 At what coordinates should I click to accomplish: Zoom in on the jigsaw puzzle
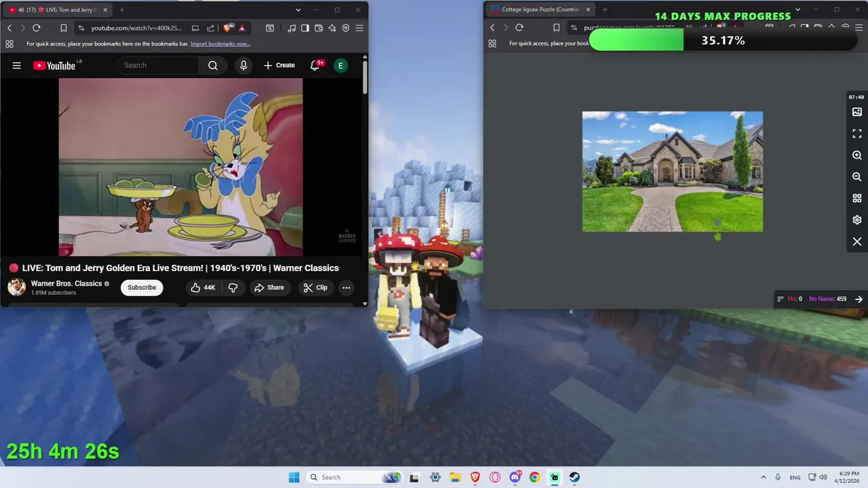[x=857, y=155]
